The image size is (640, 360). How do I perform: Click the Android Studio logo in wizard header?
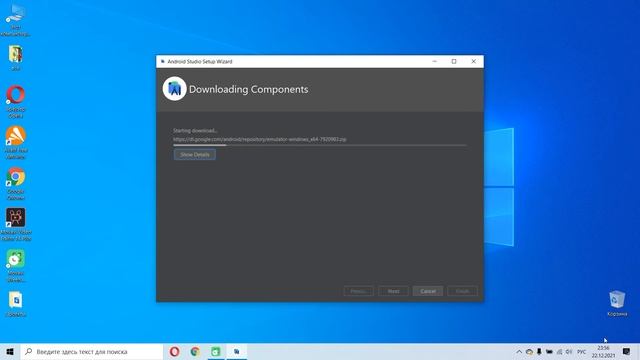[x=174, y=89]
